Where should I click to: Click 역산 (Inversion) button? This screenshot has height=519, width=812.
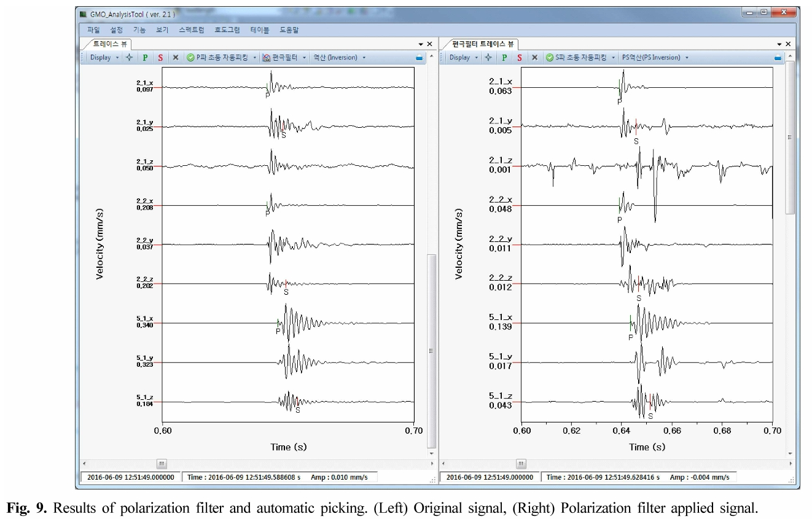[335, 57]
